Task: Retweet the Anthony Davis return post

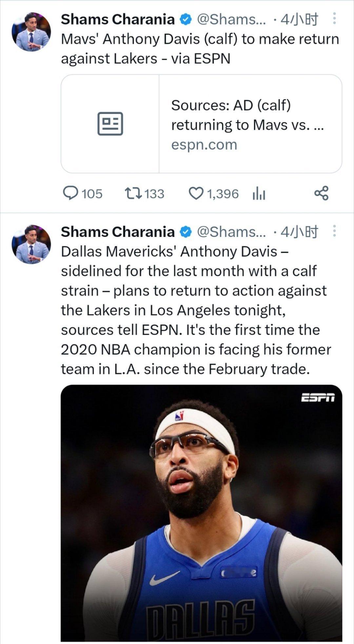Action: point(133,193)
